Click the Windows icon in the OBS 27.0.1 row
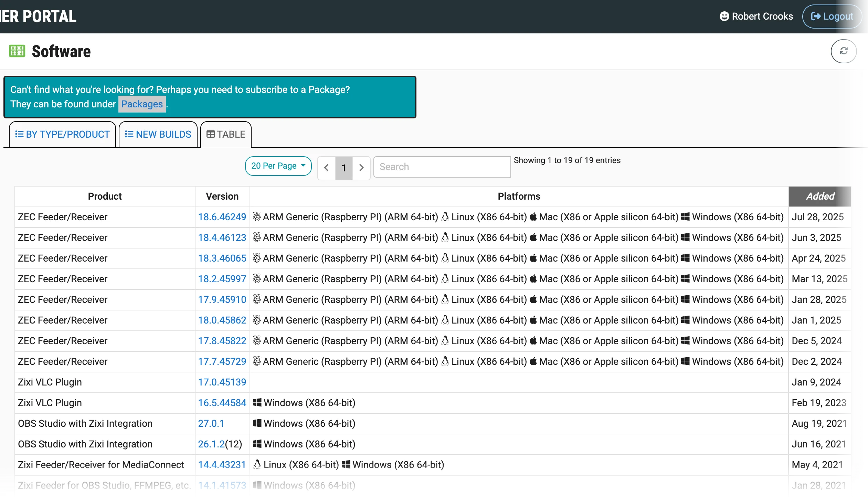 257,423
